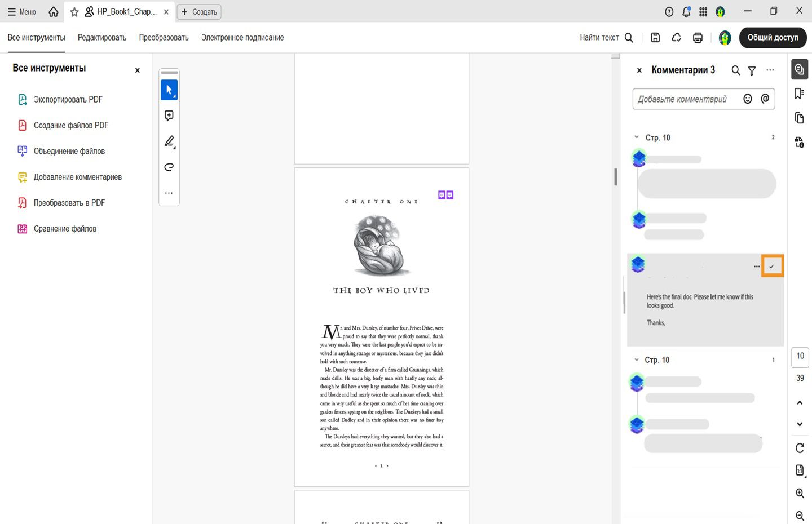Image resolution: width=812 pixels, height=524 pixels.
Task: Tick the resolve checkmark on the selected comment
Action: 772,267
